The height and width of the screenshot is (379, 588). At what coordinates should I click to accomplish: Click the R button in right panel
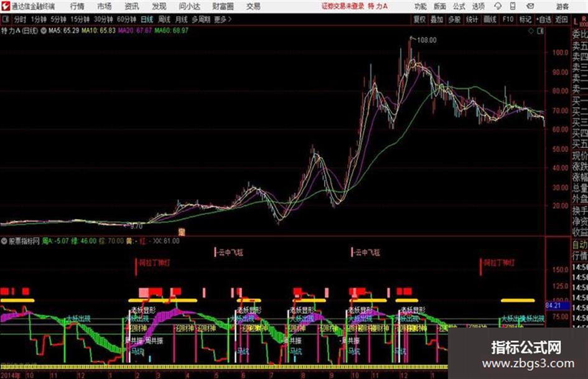[584, 19]
